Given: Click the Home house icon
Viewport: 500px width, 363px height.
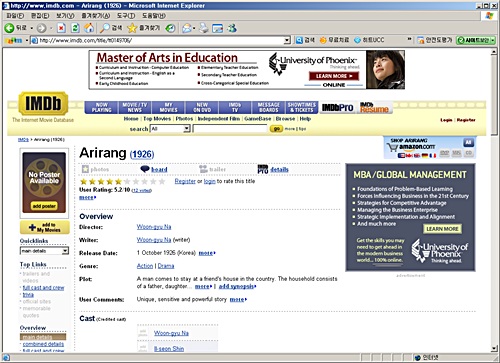Looking at the screenshot, I should pyautogui.click(x=89, y=28).
